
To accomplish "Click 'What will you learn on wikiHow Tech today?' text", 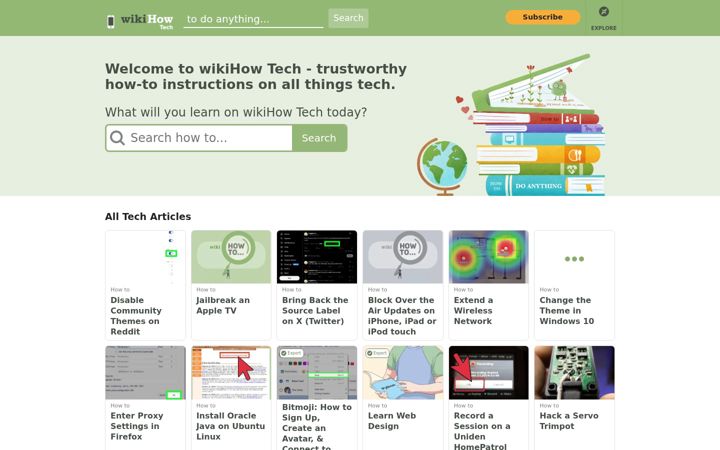I will point(236,112).
